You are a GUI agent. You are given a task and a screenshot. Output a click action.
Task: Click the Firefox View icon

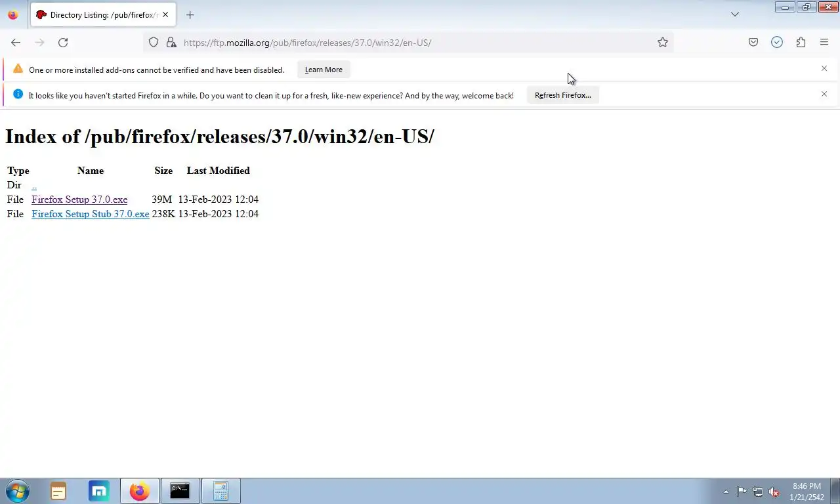[x=12, y=14]
